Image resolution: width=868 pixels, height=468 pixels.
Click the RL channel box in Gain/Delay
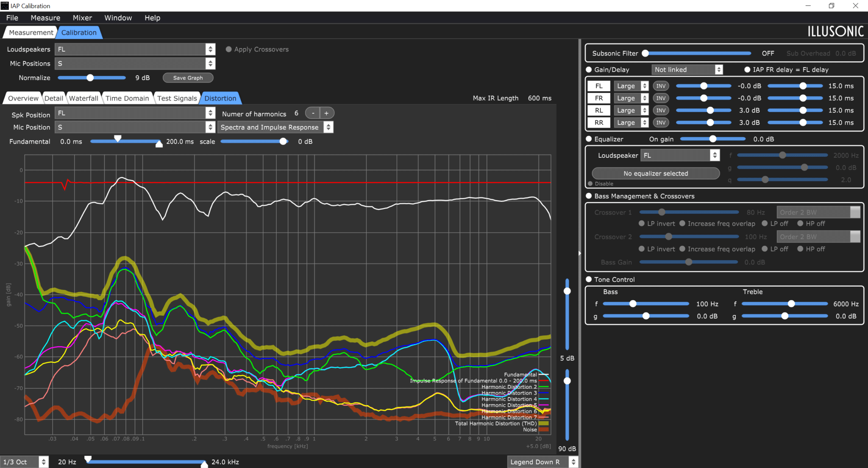coord(599,111)
